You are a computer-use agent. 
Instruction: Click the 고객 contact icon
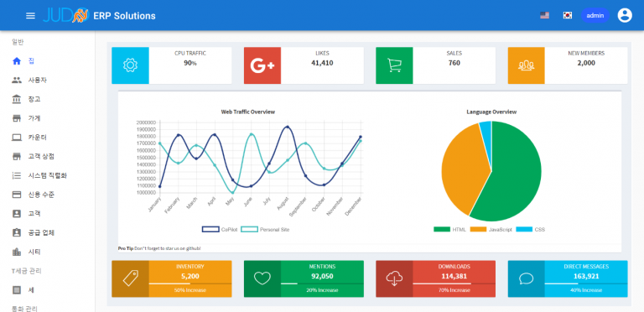pyautogui.click(x=17, y=214)
